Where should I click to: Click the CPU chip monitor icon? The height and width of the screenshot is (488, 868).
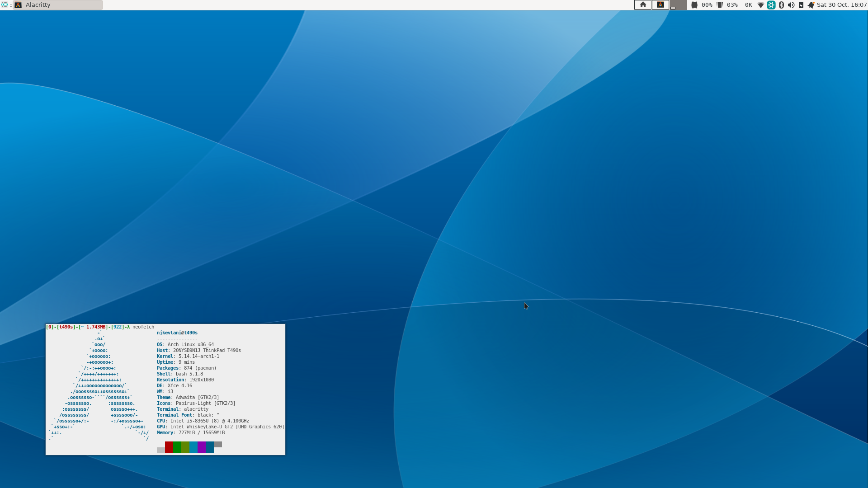[694, 5]
